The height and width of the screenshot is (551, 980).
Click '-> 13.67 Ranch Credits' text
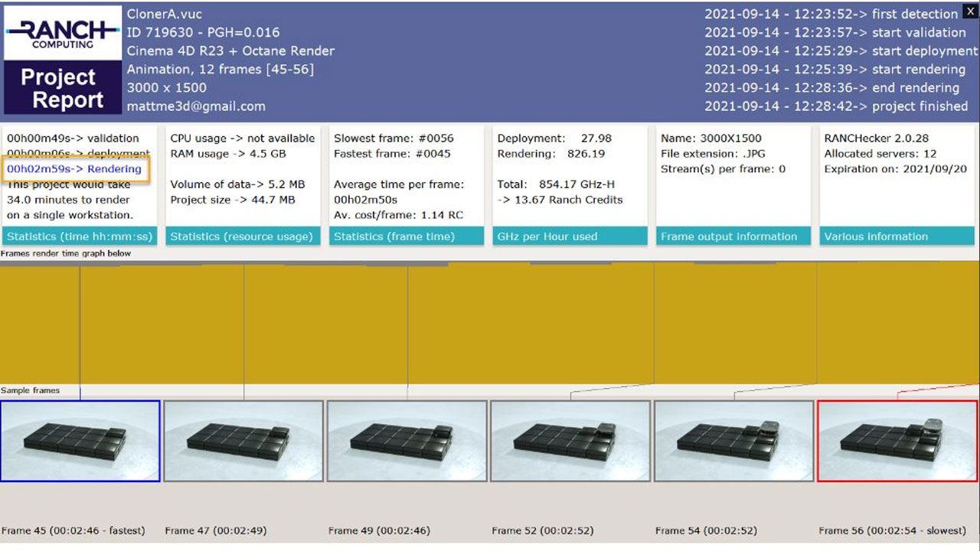coord(560,199)
